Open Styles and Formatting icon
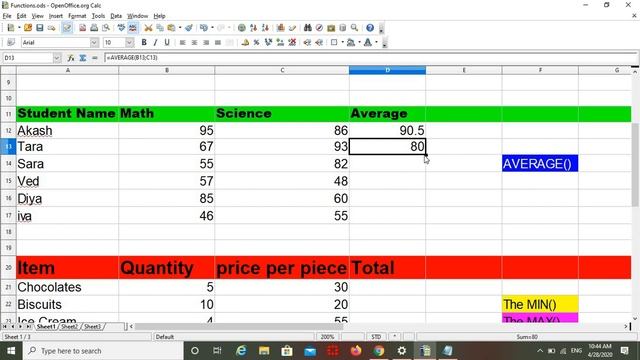 [11, 42]
